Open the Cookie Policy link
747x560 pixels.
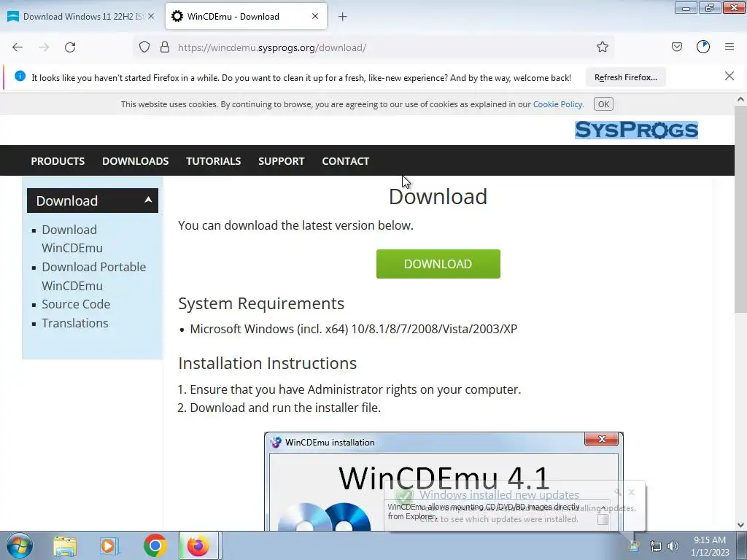tap(557, 104)
